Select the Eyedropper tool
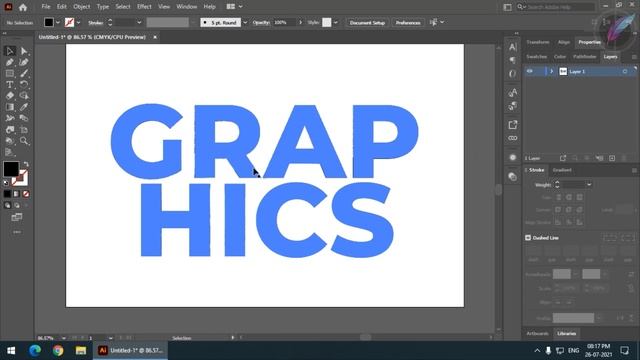The height and width of the screenshot is (360, 640). pos(24,107)
